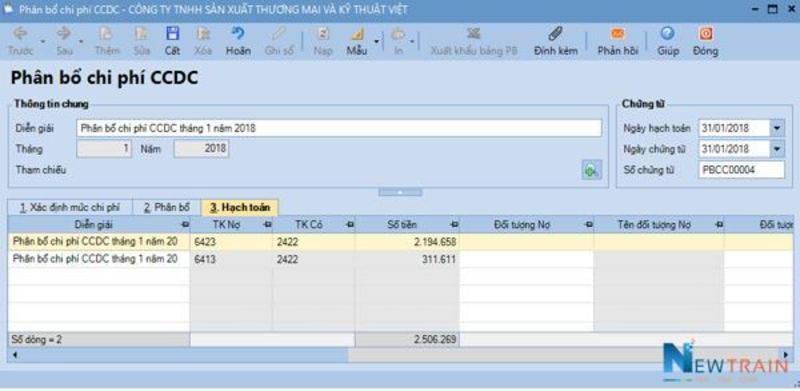Click the pin icon in Diễn giải header

point(184,225)
